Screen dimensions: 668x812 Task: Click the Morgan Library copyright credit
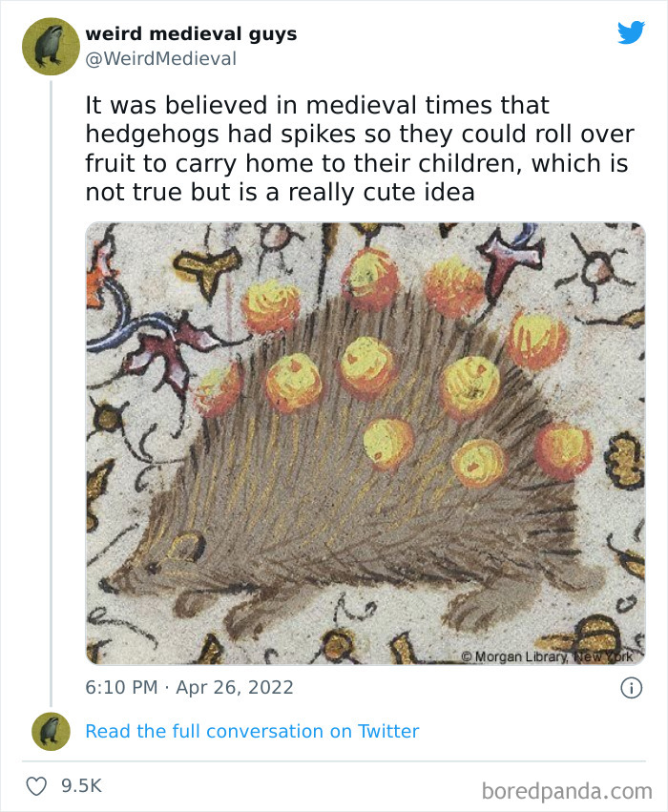[x=549, y=655]
